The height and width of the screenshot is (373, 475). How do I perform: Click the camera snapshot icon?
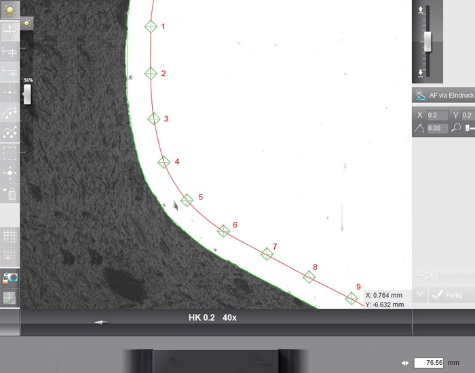pyautogui.click(x=10, y=278)
